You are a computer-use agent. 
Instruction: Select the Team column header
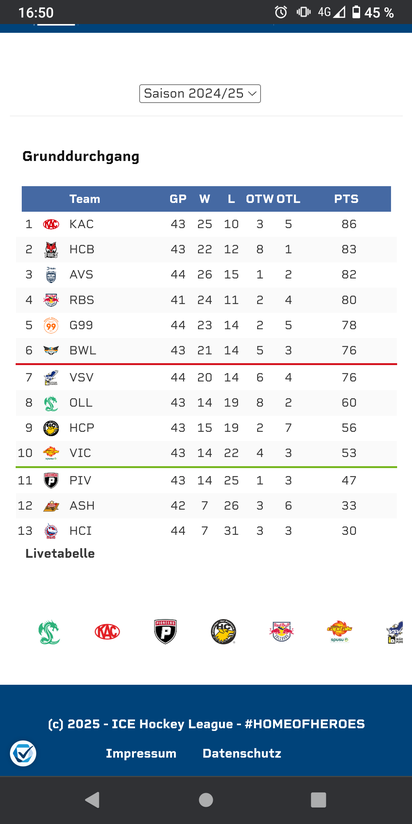pos(85,199)
